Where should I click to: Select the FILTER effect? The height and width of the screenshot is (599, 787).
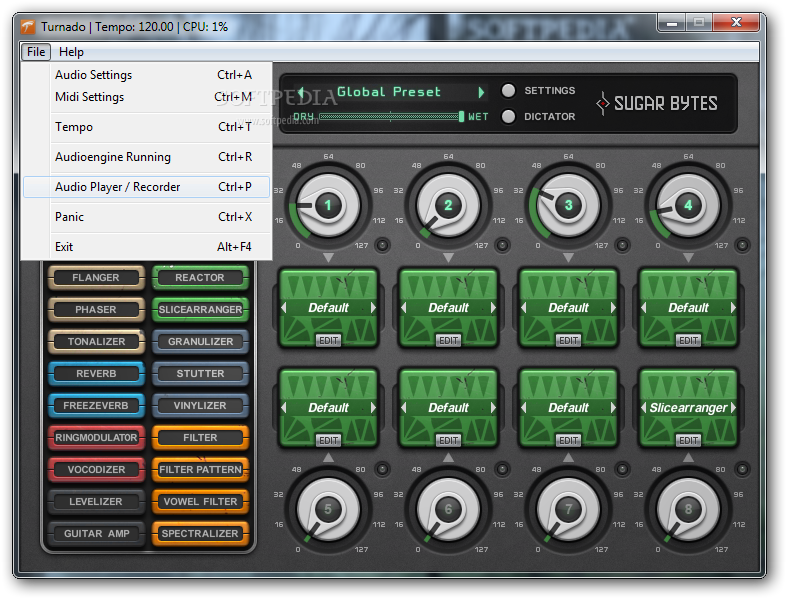click(200, 438)
